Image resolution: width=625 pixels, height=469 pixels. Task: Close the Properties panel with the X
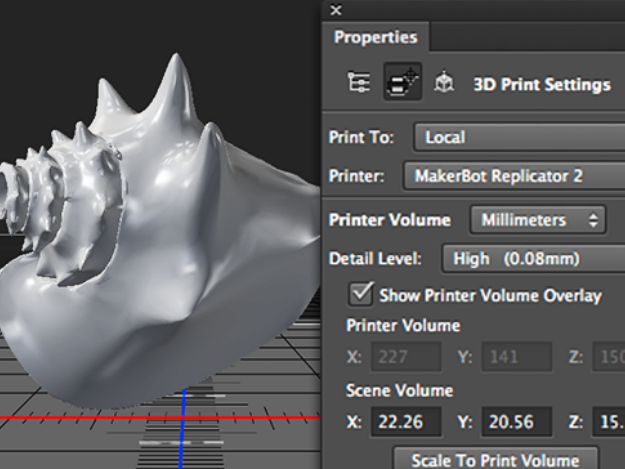[x=336, y=10]
